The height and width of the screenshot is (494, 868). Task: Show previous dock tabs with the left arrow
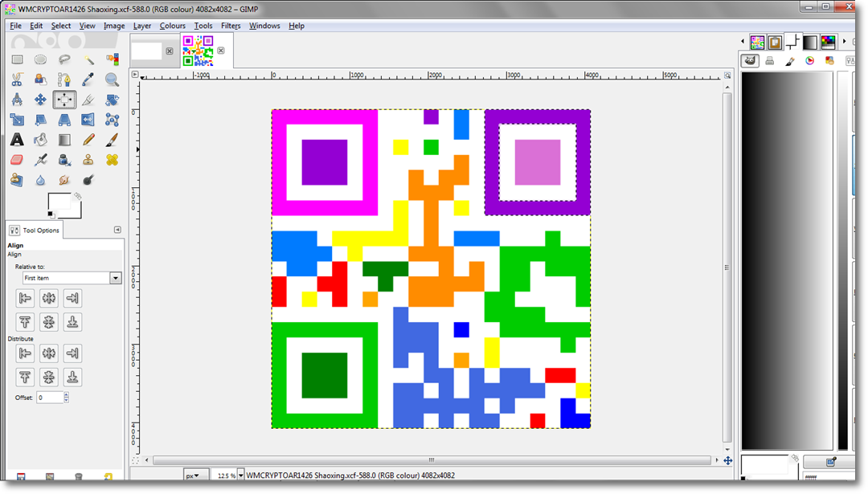[743, 42]
